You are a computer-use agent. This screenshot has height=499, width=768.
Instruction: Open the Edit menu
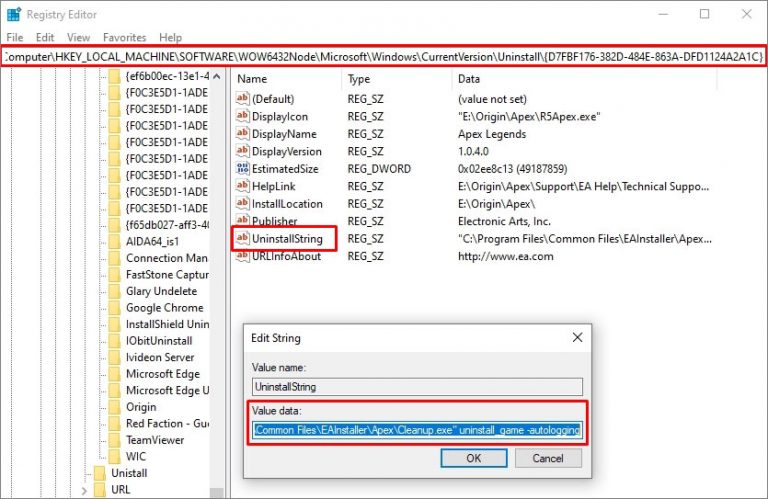click(47, 37)
